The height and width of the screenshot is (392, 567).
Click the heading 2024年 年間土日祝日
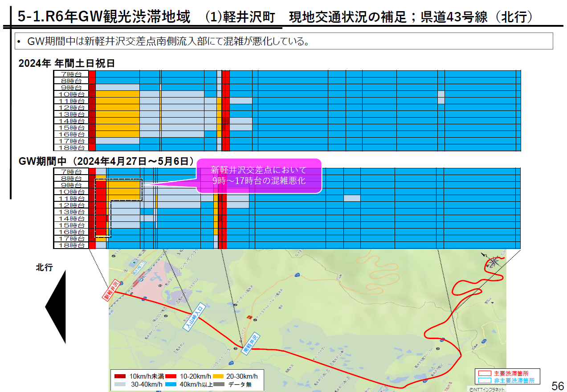pyautogui.click(x=67, y=63)
